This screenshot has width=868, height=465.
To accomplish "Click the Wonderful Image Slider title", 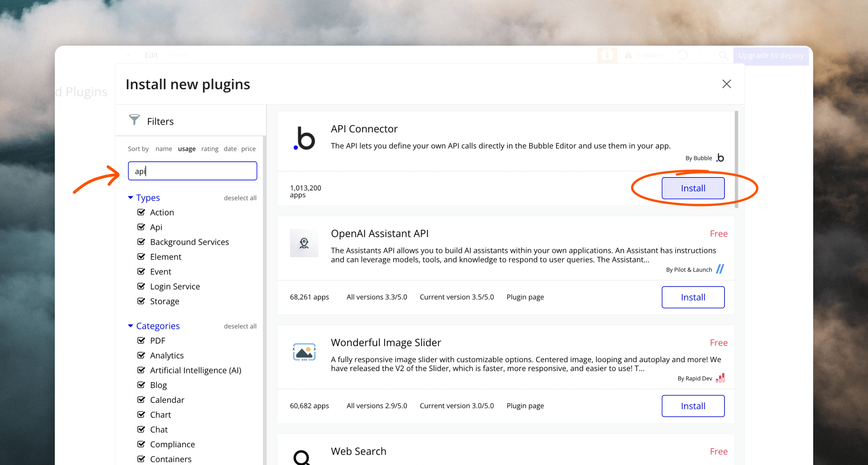I will point(386,342).
